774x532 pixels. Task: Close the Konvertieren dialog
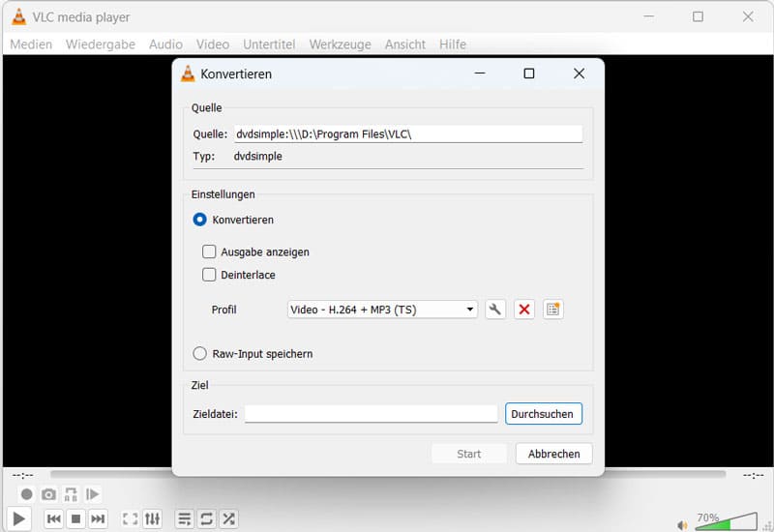coord(579,74)
